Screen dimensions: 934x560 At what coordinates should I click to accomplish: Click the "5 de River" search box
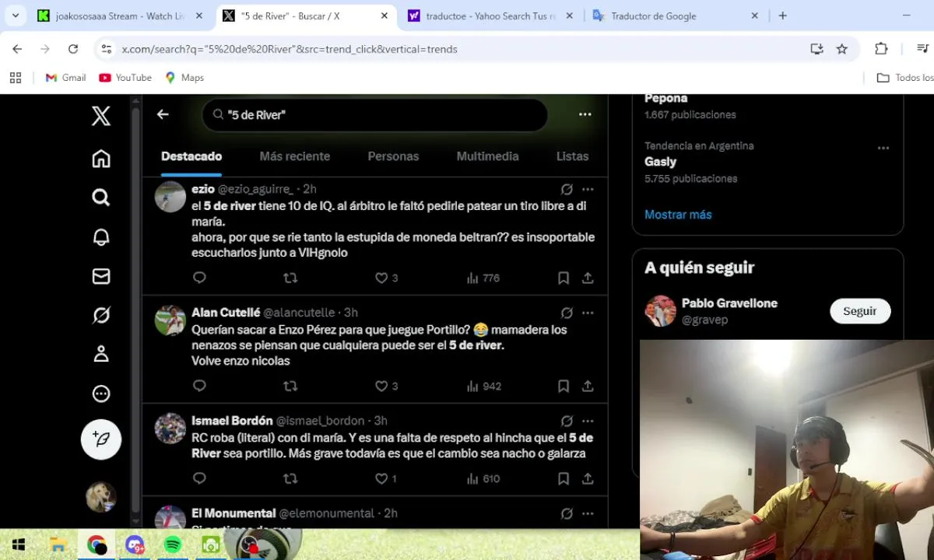point(375,114)
